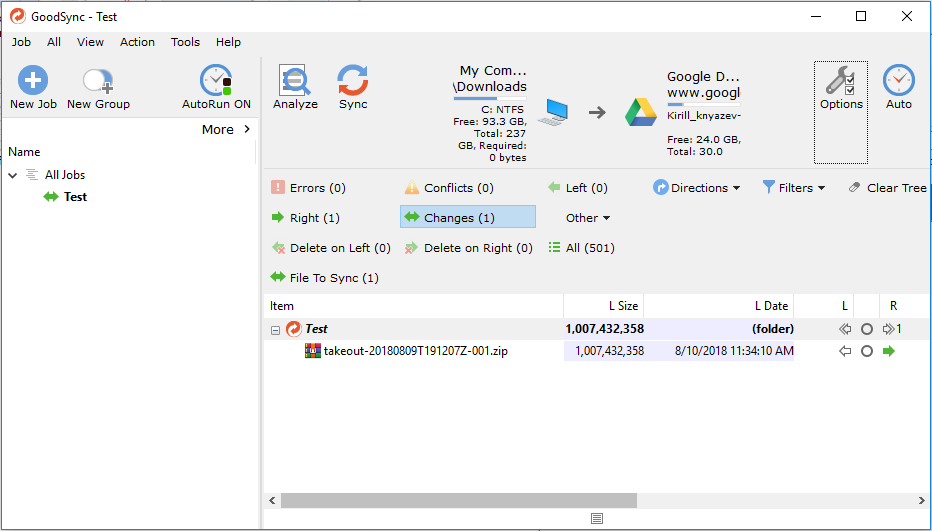The image size is (932, 531).
Task: Select the Test job in tree
Action: point(75,197)
